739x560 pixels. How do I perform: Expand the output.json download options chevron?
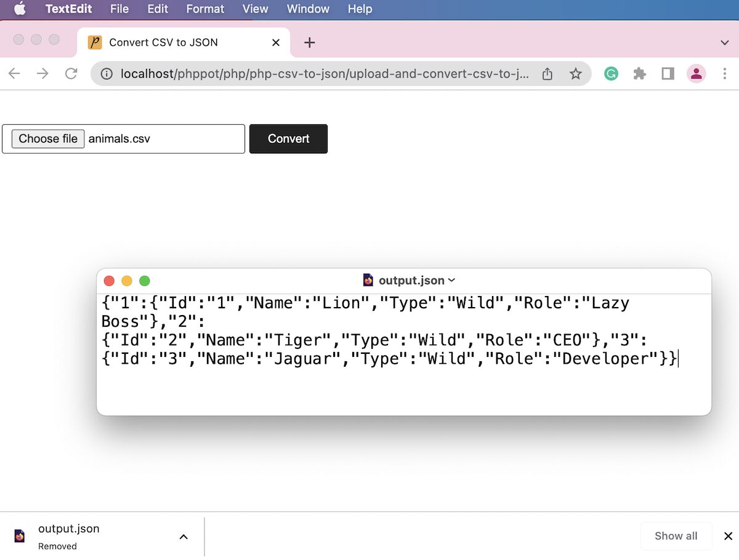click(x=183, y=536)
